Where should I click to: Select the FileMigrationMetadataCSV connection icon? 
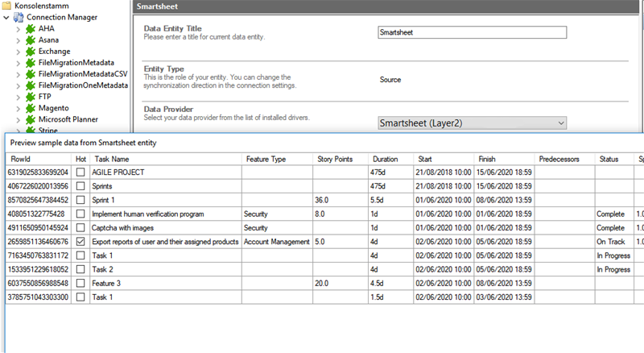pos(31,73)
